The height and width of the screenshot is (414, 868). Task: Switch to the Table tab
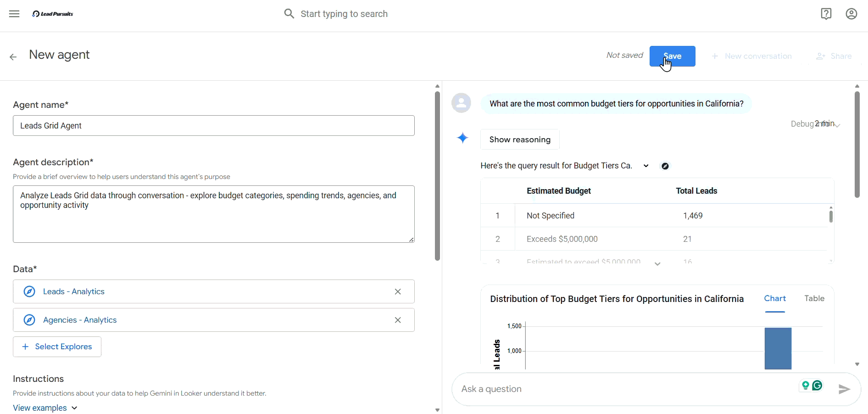(x=814, y=299)
